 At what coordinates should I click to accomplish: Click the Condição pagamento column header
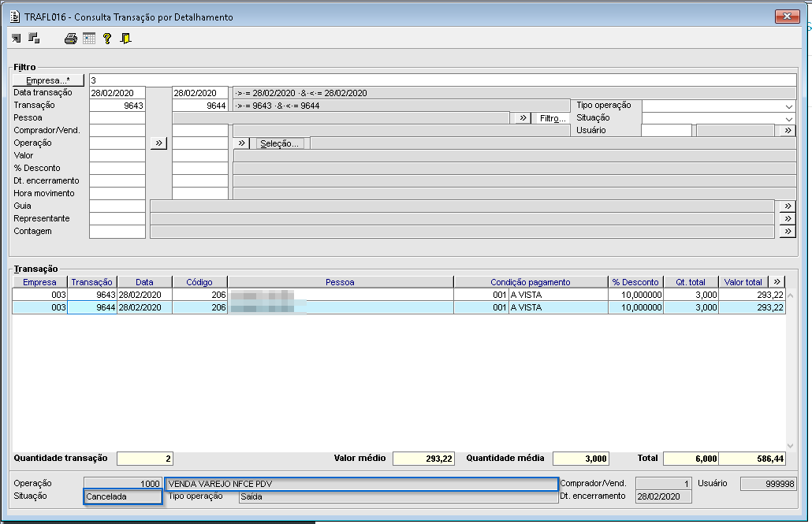coord(531,282)
